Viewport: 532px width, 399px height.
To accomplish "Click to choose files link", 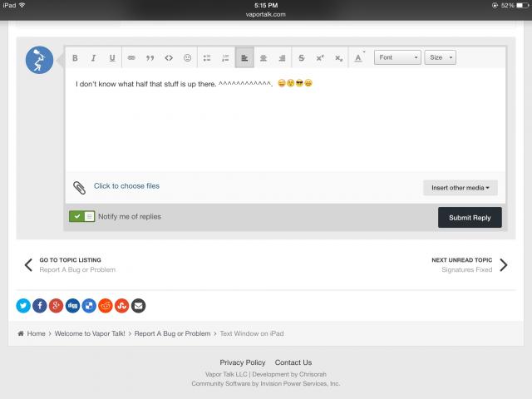I will tap(126, 186).
